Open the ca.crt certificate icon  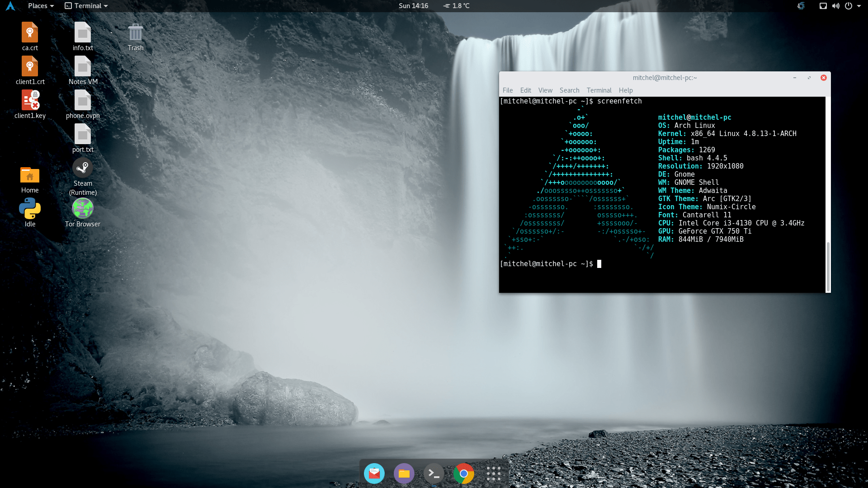point(30,32)
